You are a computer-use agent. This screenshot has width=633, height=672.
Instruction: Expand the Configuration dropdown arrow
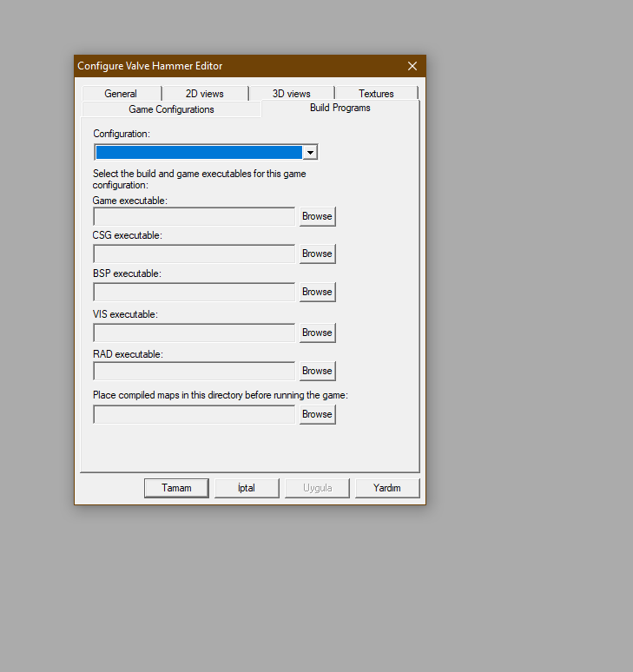click(310, 153)
